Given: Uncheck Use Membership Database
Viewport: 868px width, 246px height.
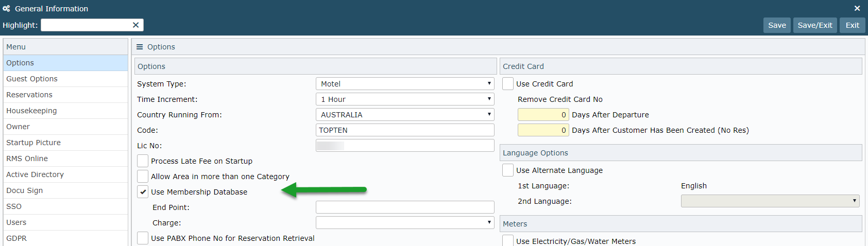Looking at the screenshot, I should click(143, 192).
